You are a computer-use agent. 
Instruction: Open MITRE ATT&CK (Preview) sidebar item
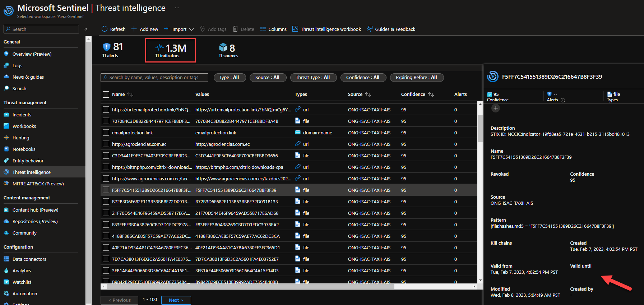38,184
